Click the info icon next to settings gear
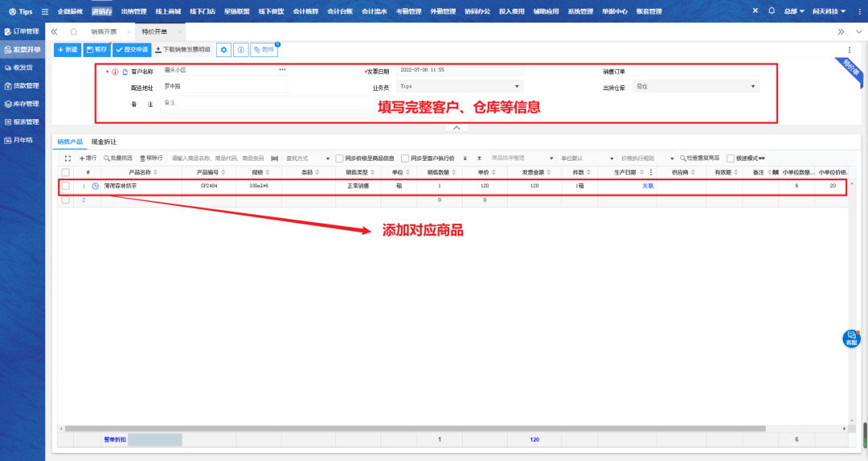 tap(240, 50)
